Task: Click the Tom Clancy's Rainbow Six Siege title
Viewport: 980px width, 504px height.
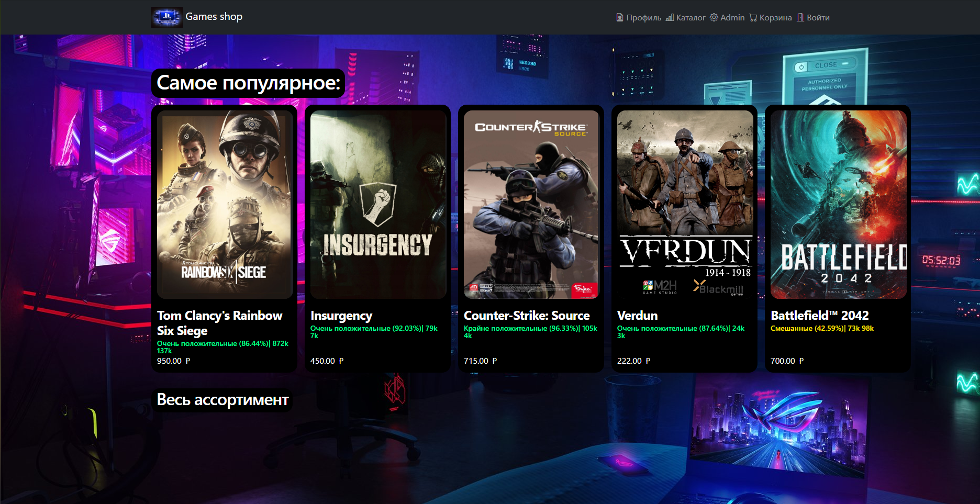Action: point(219,323)
